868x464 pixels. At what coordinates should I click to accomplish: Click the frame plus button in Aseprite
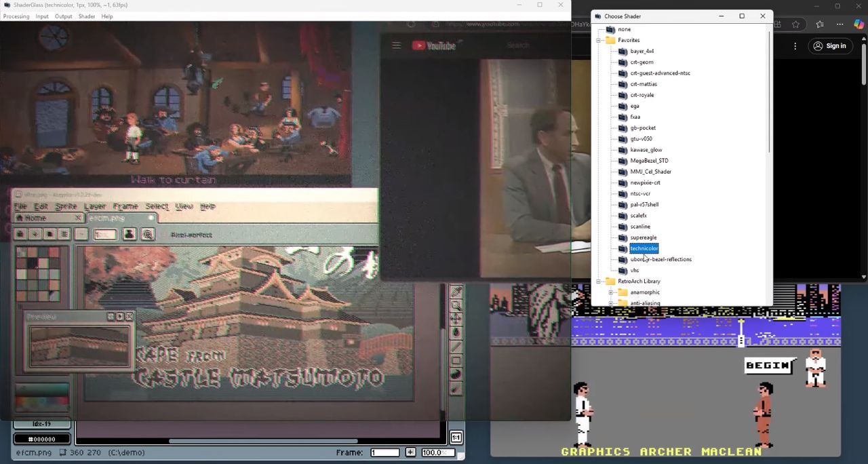click(x=410, y=452)
